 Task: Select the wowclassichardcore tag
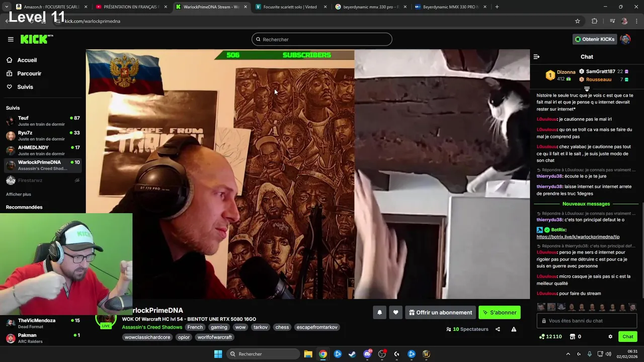click(147, 337)
